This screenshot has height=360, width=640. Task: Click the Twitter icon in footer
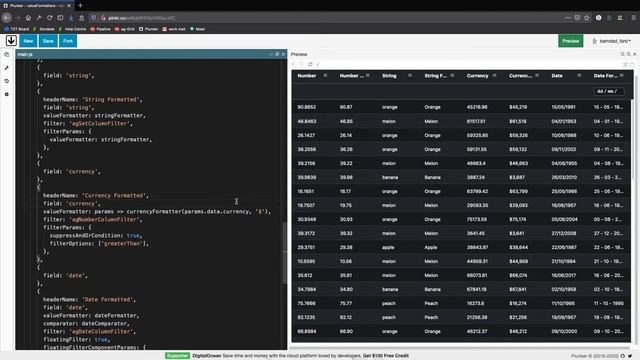(630, 356)
